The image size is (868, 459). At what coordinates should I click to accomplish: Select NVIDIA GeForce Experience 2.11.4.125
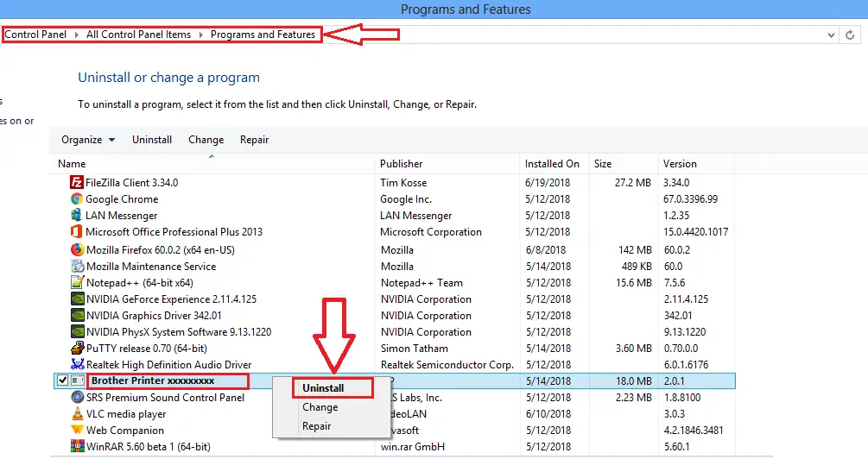[172, 299]
